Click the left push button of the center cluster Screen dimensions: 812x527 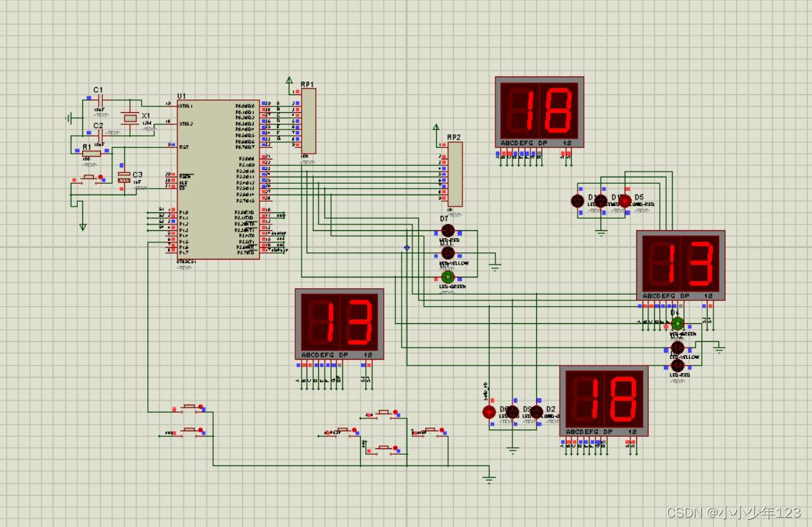[342, 431]
